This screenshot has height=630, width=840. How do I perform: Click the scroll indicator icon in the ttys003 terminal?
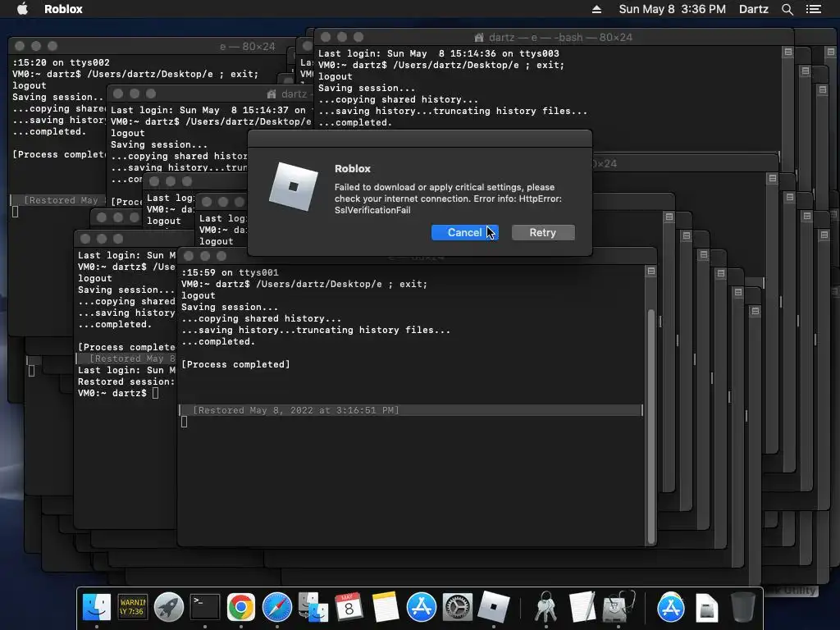pyautogui.click(x=787, y=52)
